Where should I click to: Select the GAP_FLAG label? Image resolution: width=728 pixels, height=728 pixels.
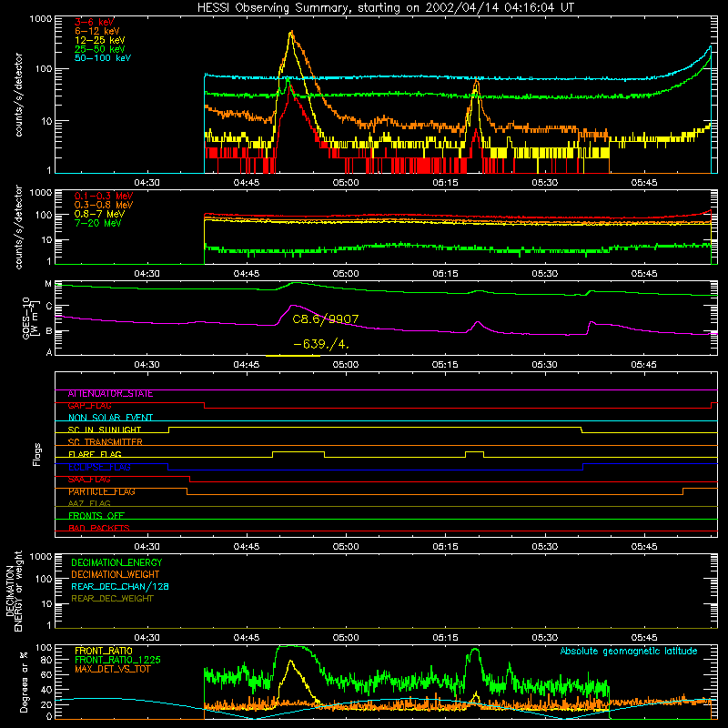point(89,406)
